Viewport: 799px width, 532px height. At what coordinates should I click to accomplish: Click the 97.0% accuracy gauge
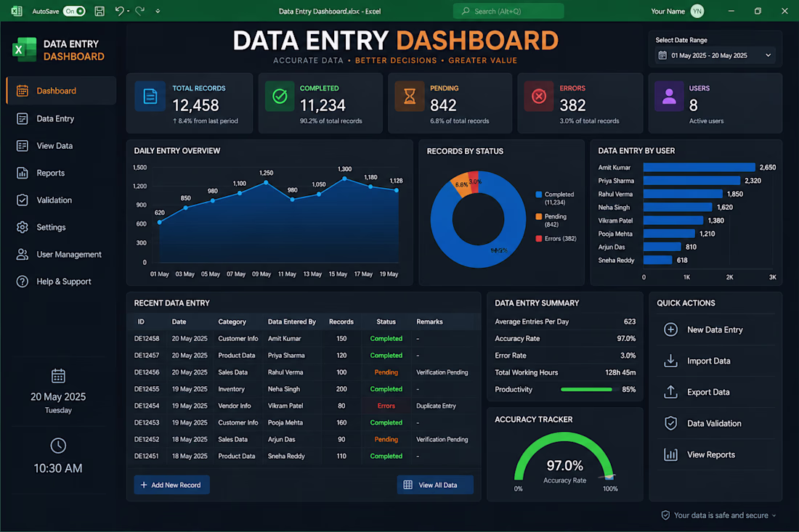564,458
